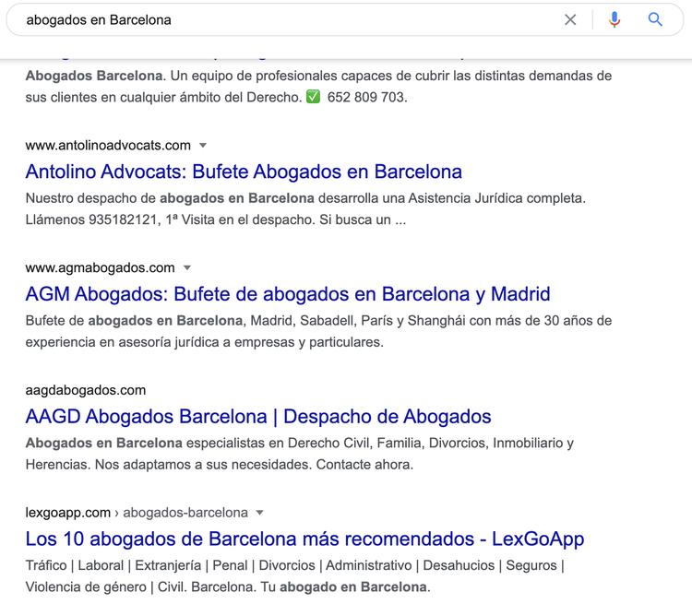Click the snippet 'Herencias. Nos adaptamos a sus necesidades'

pyautogui.click(x=220, y=465)
